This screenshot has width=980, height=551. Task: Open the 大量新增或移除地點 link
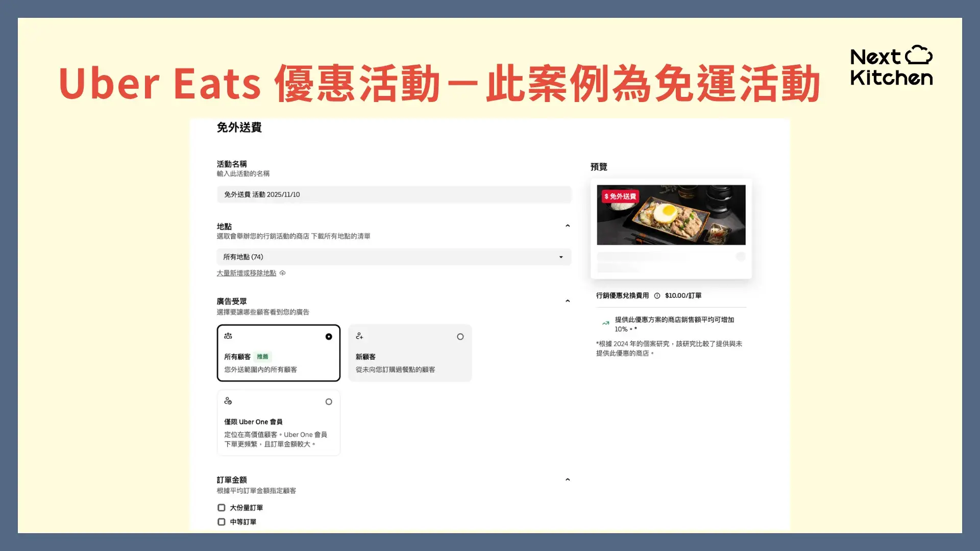pyautogui.click(x=247, y=273)
